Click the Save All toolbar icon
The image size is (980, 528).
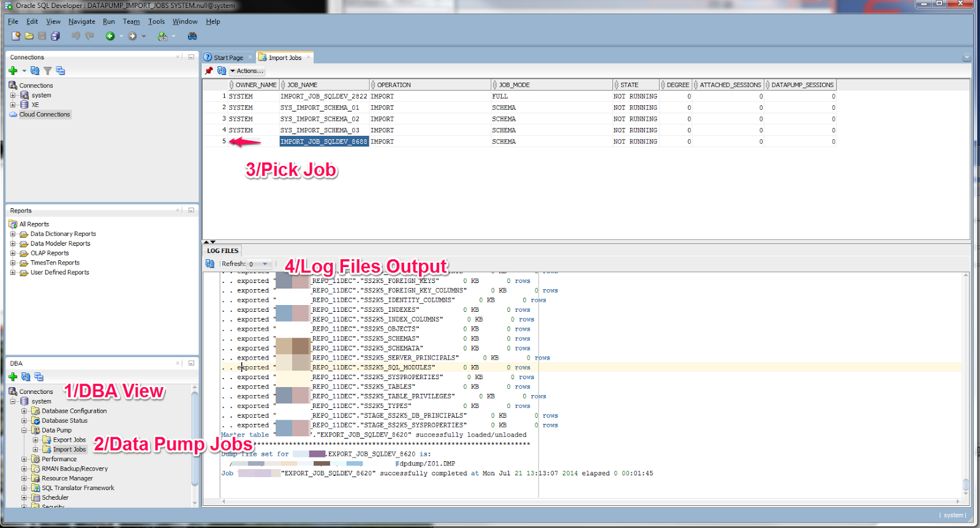[55, 36]
